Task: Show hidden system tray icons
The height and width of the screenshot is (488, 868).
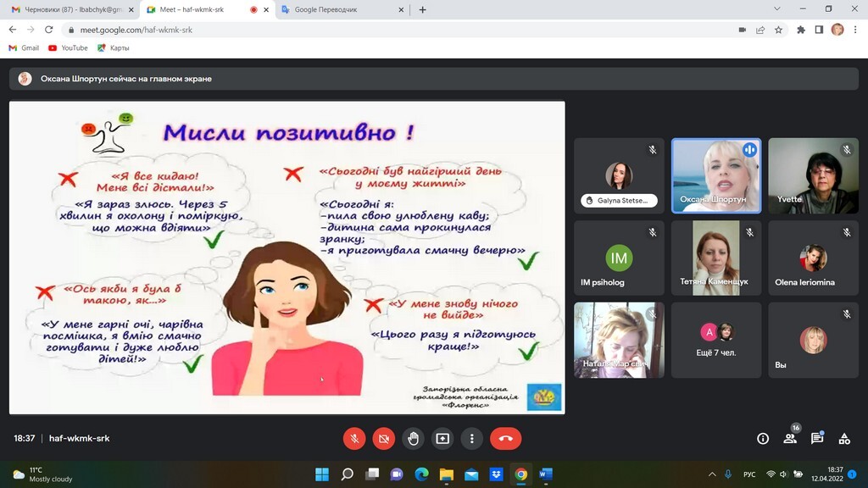Action: tap(712, 474)
